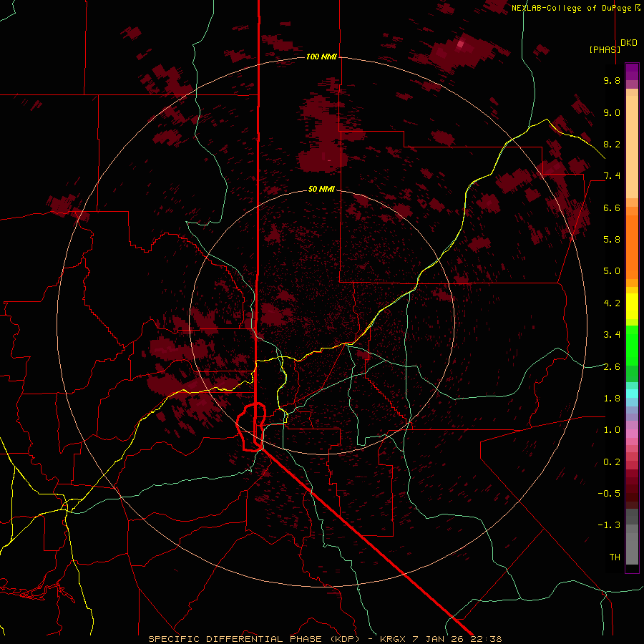This screenshot has width=644, height=644.
Task: Click the 1.0 value on the color scale
Action: [x=612, y=430]
